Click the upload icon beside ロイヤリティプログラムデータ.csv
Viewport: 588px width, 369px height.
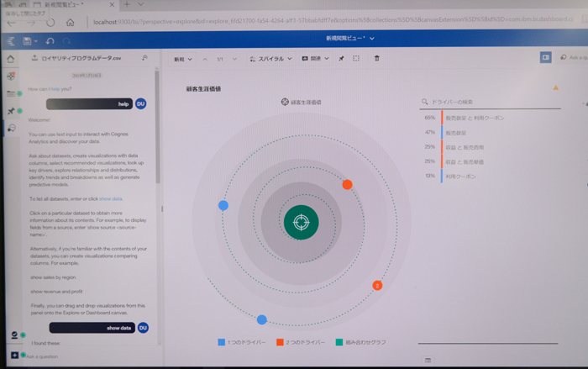tap(34, 58)
